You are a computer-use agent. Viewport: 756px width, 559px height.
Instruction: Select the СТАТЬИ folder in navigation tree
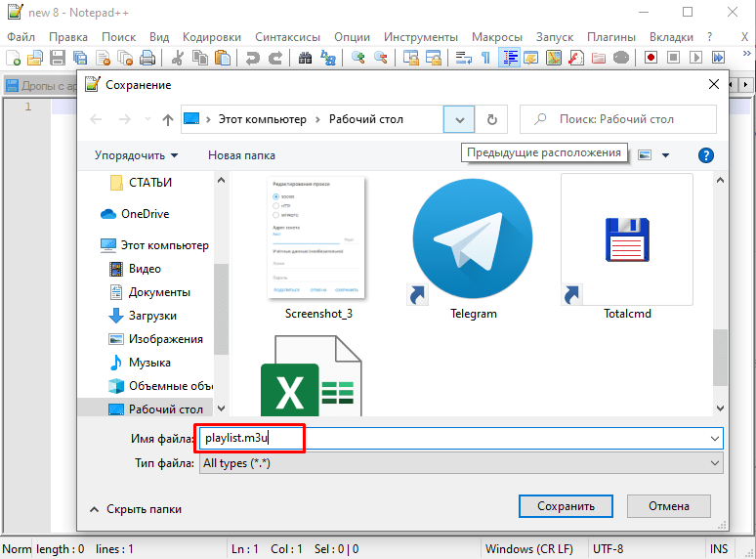150,183
